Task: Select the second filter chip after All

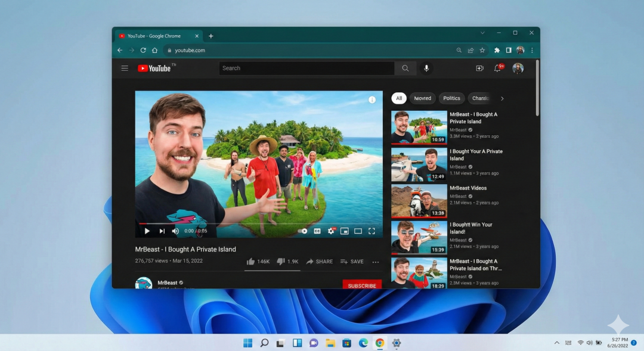Action: (422, 98)
